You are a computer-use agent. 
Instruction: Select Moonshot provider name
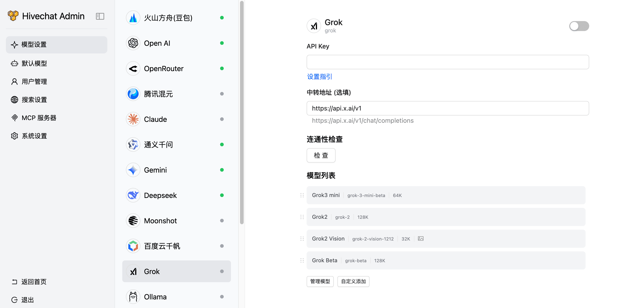tap(160, 221)
